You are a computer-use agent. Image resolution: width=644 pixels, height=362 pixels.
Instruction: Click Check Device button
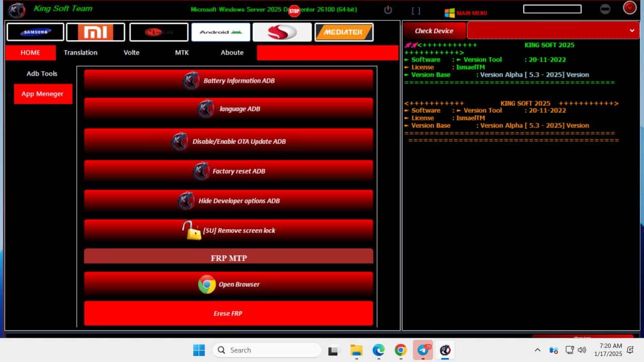click(434, 31)
